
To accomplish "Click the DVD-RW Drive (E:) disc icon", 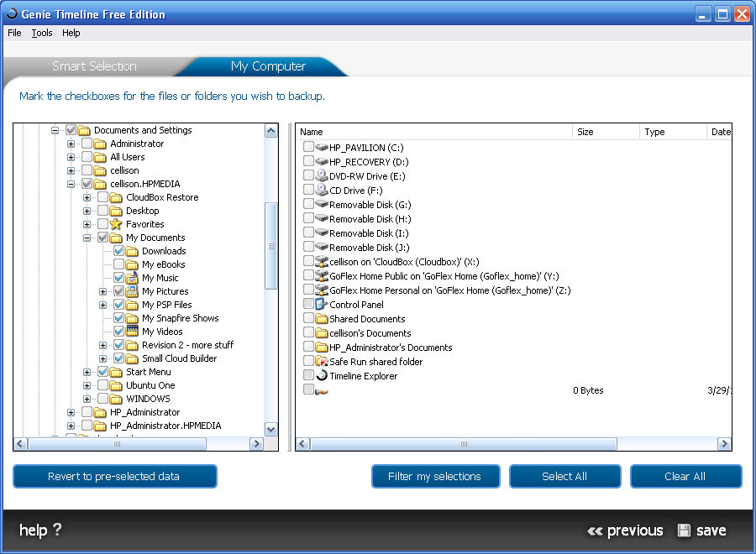I will [x=322, y=175].
